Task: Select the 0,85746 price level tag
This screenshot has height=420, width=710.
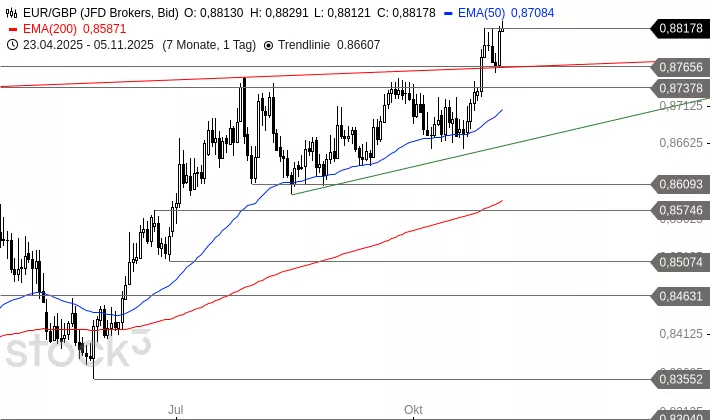Action: 680,210
